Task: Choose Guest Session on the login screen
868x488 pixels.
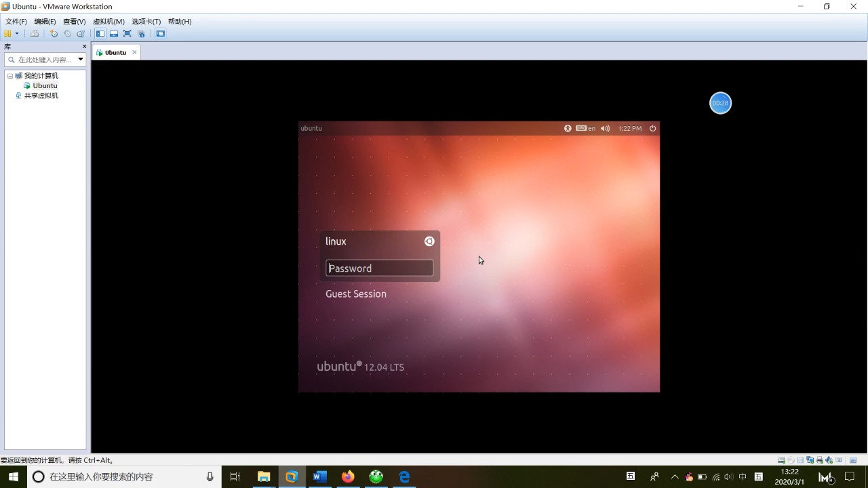Action: pos(356,293)
